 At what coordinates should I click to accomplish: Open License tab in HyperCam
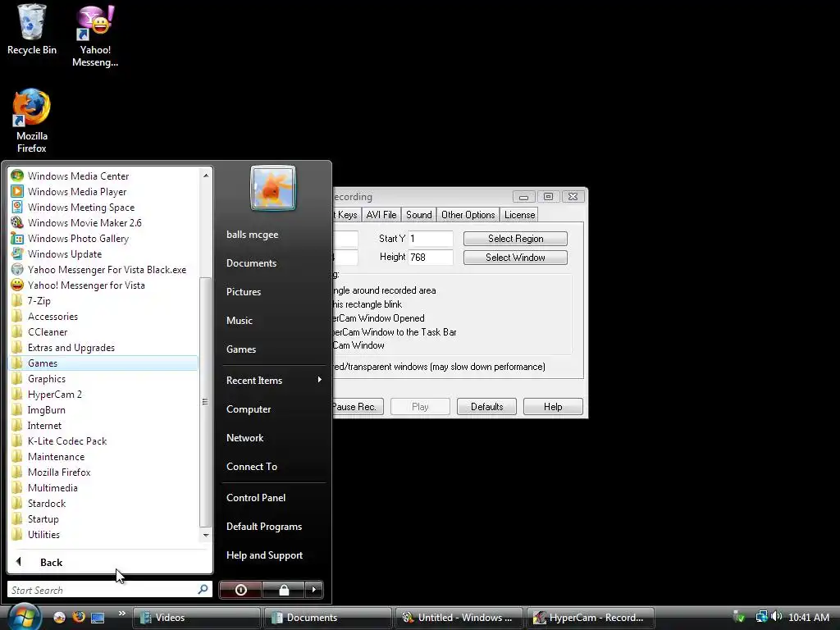pos(519,214)
